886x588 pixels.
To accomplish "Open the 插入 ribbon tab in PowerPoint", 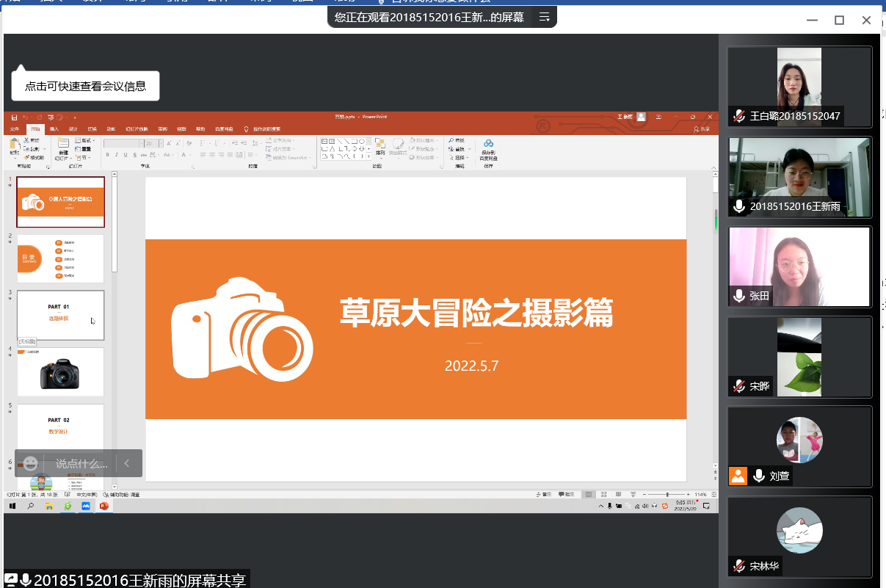I will click(54, 128).
